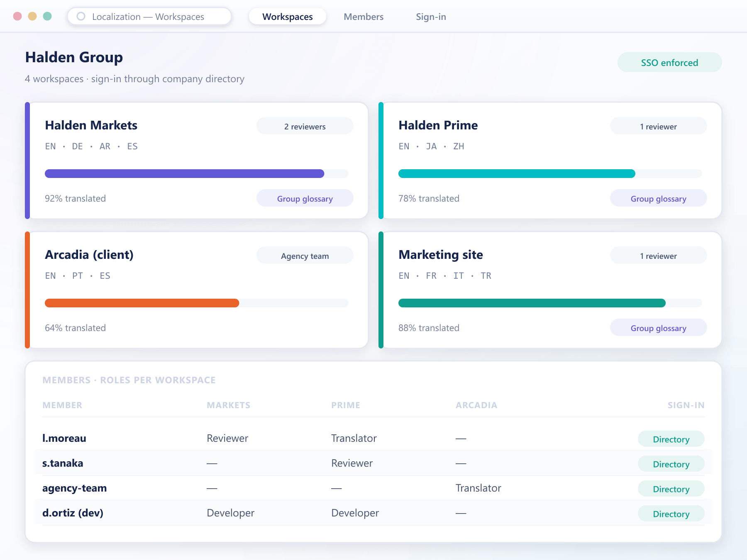Click the PRIME column header

pyautogui.click(x=346, y=405)
